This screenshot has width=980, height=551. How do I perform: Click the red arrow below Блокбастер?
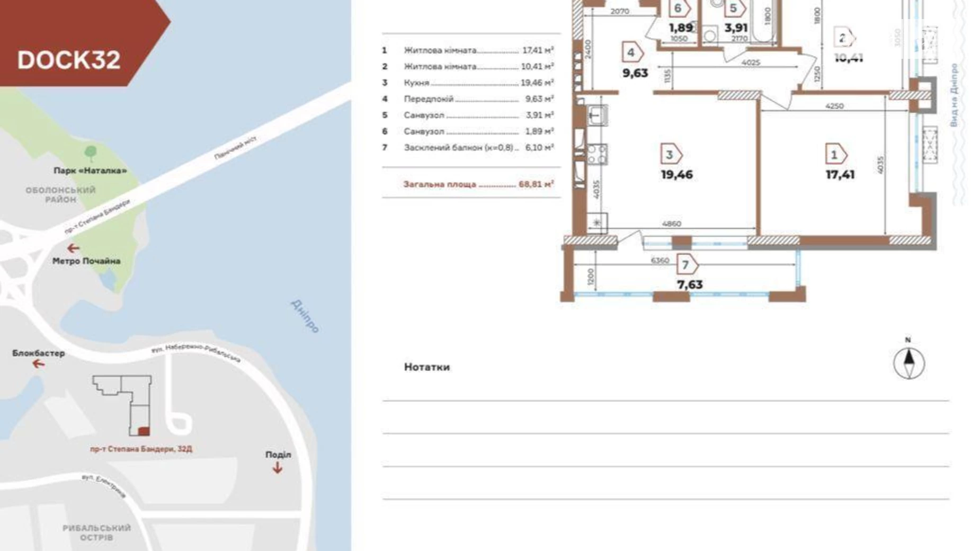coord(38,364)
